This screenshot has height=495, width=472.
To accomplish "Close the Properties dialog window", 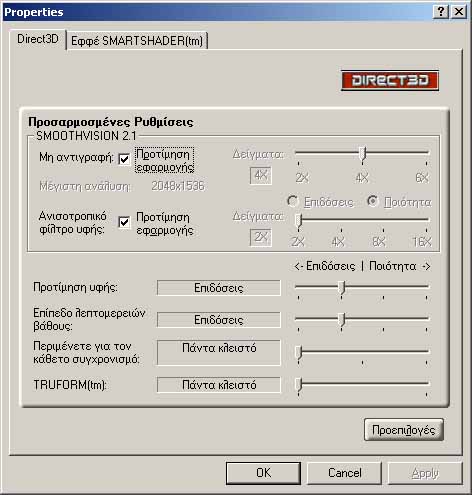I will pos(459,12).
